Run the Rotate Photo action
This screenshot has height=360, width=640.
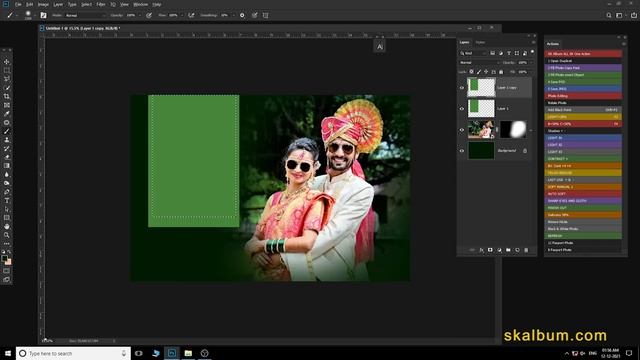[x=583, y=103]
